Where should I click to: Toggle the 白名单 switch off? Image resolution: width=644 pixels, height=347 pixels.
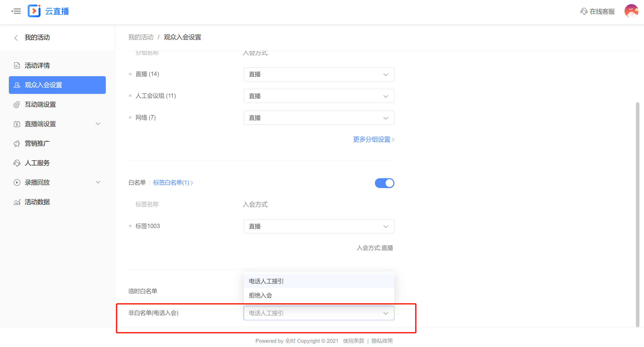(384, 183)
